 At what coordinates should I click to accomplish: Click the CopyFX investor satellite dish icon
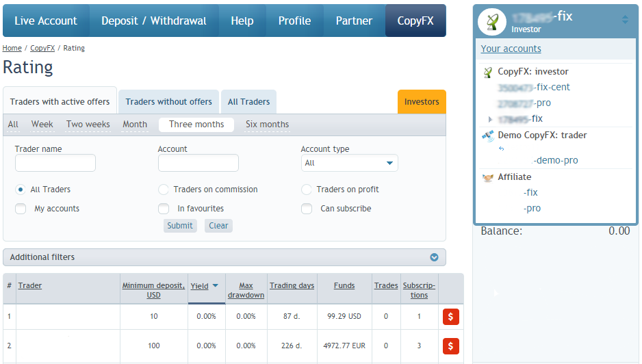(x=487, y=73)
